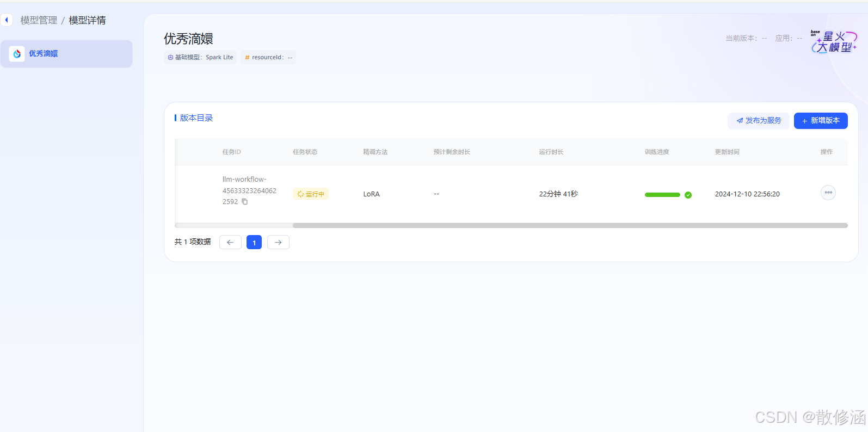Click the 星火大模型 logo
The height and width of the screenshot is (432, 868).
(x=833, y=41)
